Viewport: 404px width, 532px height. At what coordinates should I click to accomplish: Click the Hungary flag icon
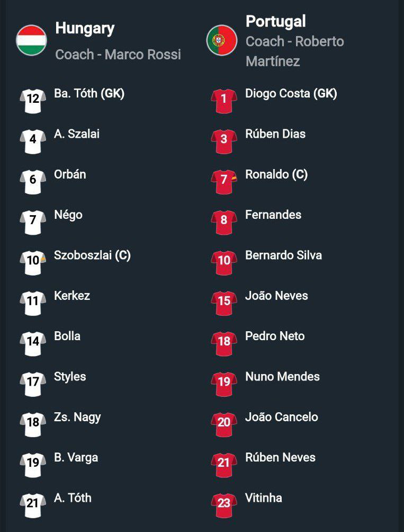tap(32, 40)
